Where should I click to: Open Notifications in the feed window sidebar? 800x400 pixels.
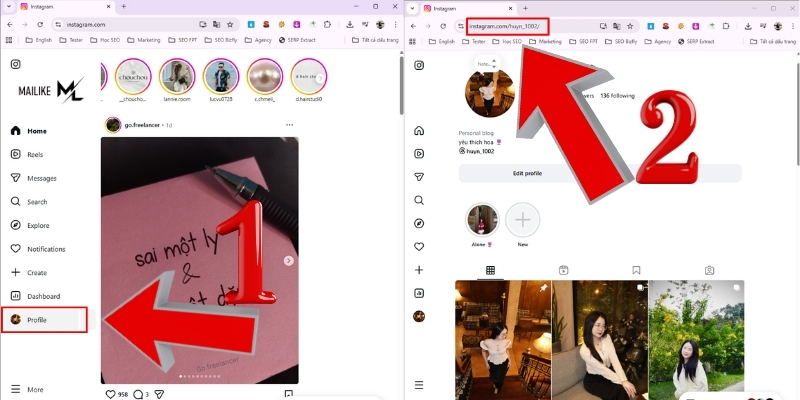pyautogui.click(x=38, y=249)
